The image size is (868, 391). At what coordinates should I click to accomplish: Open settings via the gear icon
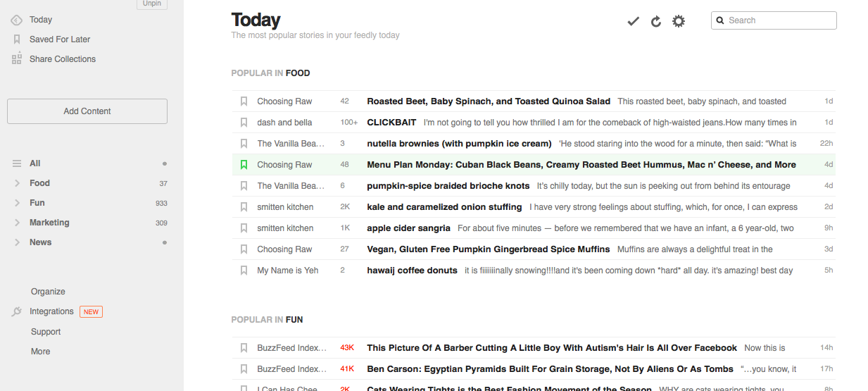(679, 21)
